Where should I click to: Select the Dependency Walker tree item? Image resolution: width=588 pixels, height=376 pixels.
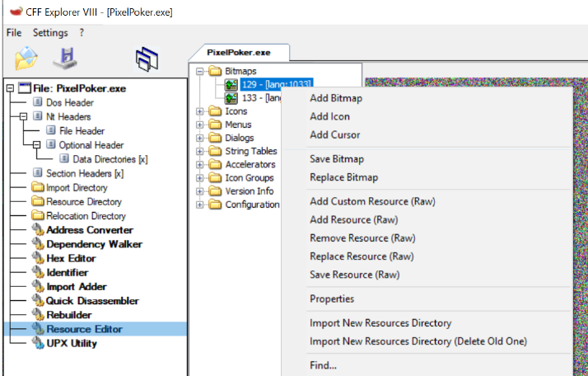95,244
